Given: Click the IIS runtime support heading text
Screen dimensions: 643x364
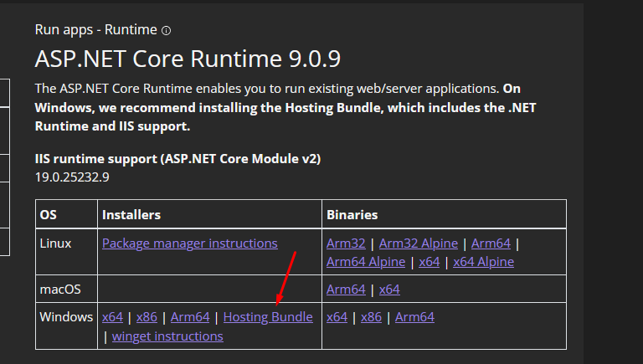Looking at the screenshot, I should coord(177,158).
